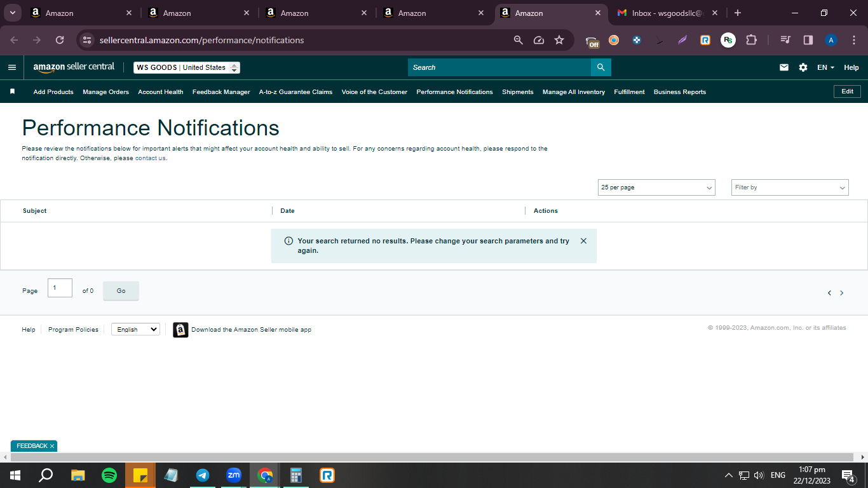
Task: Open the 25 per page dropdown
Action: 656,187
